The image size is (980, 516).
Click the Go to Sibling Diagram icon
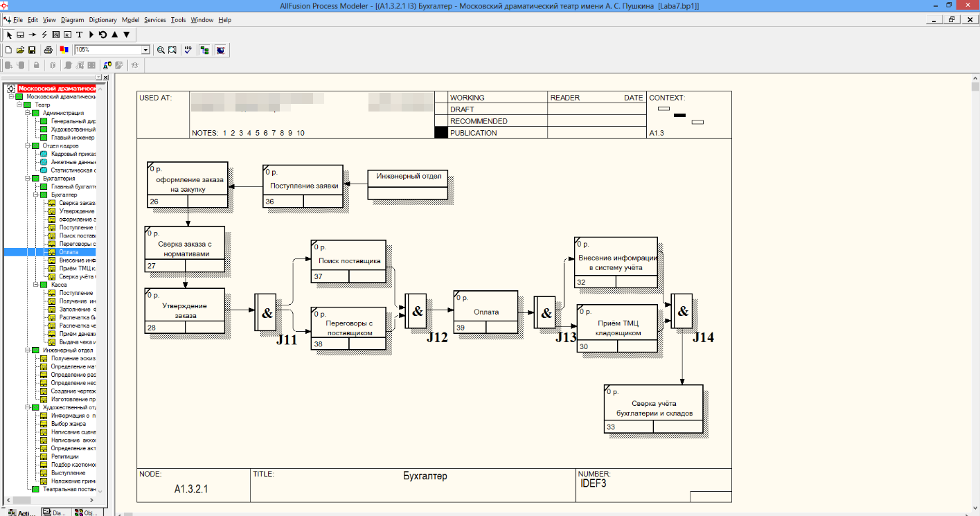103,35
